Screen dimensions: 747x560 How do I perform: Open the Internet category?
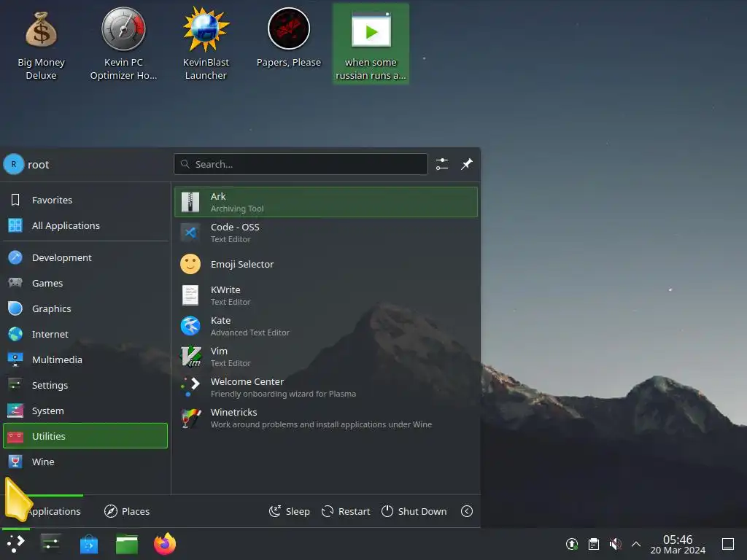86,334
